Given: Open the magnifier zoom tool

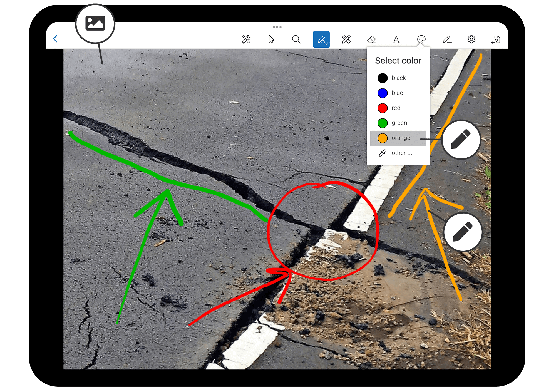Looking at the screenshot, I should [x=296, y=39].
